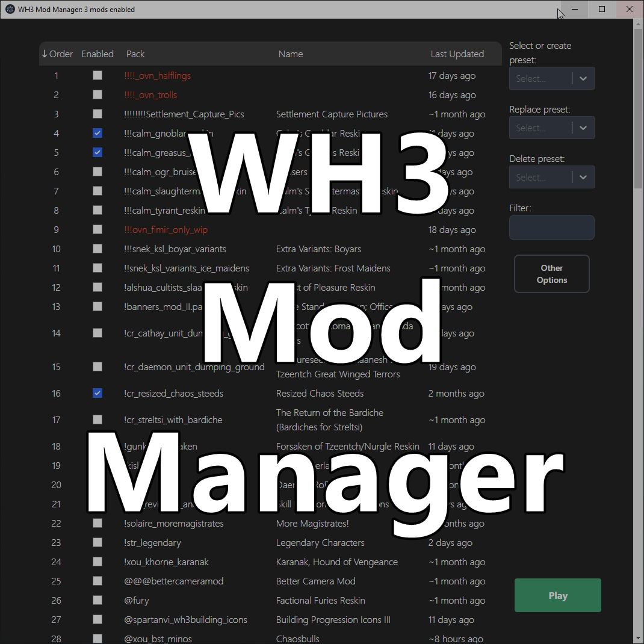Check the !cr_streltsi_with_bardiche mod box
Viewport: 644px width, 644px height.
[98, 420]
